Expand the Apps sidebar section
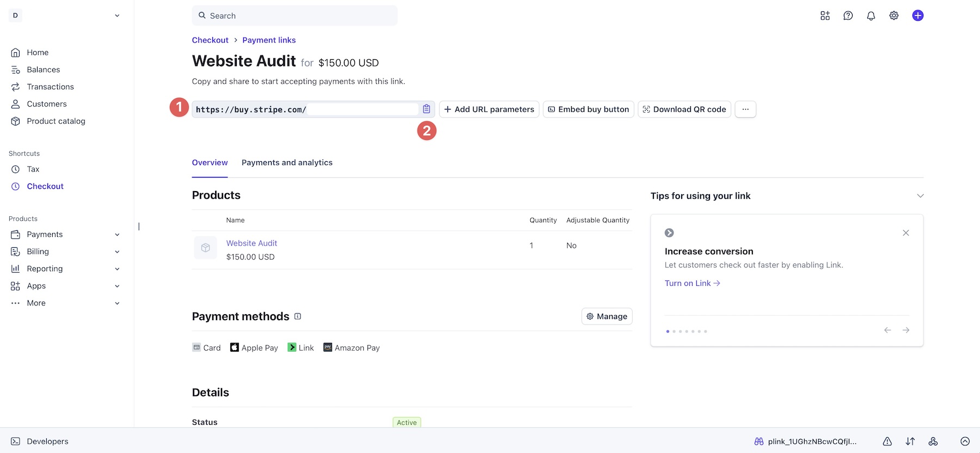Image resolution: width=980 pixels, height=453 pixels. tap(117, 286)
